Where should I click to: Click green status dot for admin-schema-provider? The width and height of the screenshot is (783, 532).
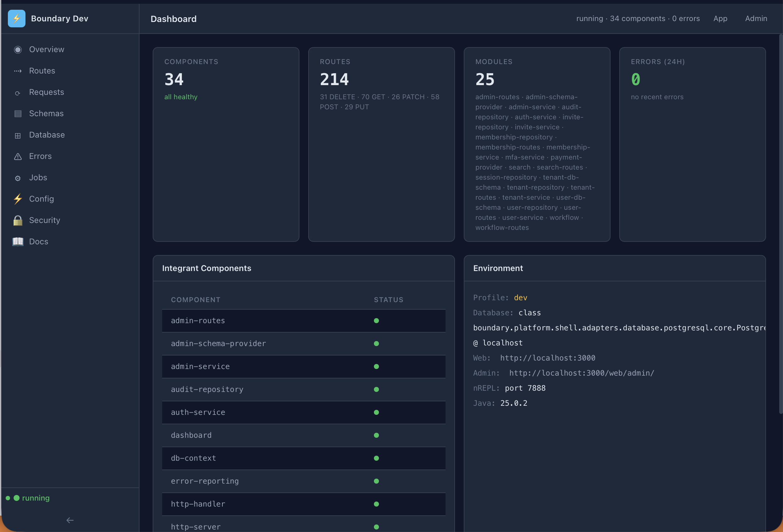(x=376, y=344)
